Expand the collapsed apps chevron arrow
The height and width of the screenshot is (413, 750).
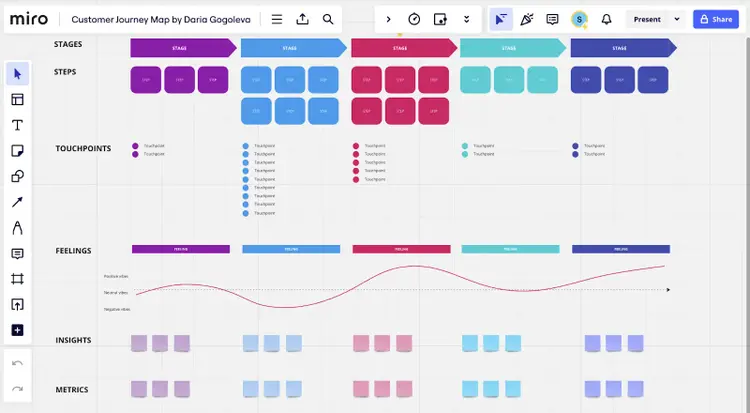[388, 19]
